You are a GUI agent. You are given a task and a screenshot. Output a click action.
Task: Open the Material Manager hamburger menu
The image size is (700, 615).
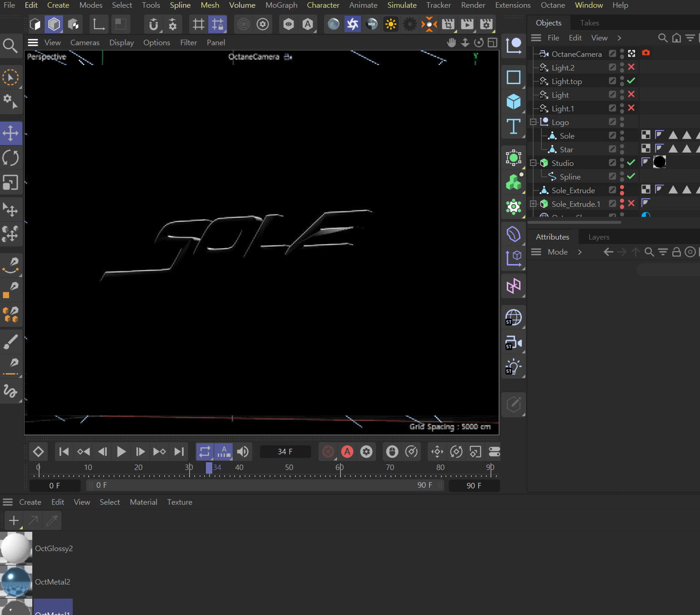pos(8,502)
